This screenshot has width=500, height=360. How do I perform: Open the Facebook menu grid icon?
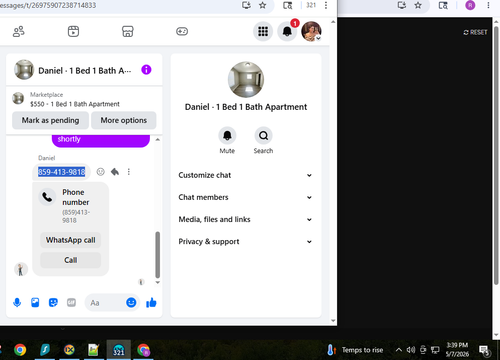(x=263, y=32)
